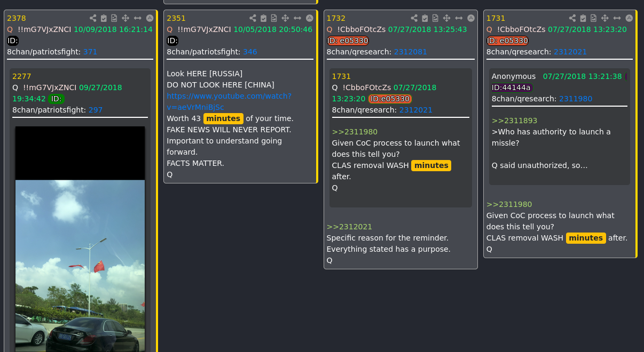The height and width of the screenshot is (352, 644).
Task: Click 'FACTS MATTER.' line in post 2351
Action: [x=195, y=163]
